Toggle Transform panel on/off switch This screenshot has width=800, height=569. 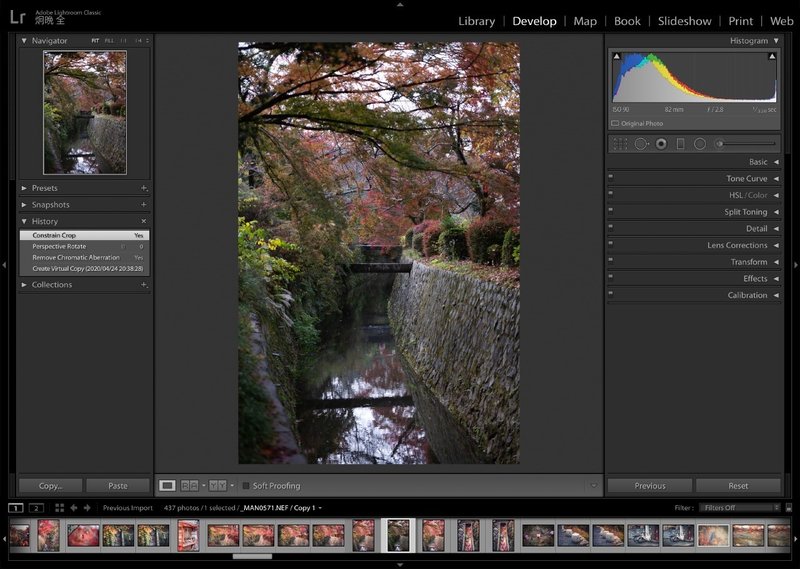click(611, 260)
